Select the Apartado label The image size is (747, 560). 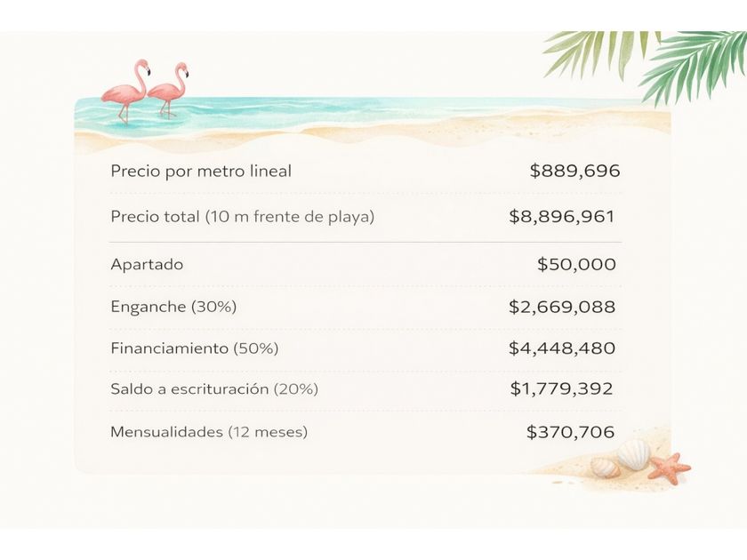point(147,264)
